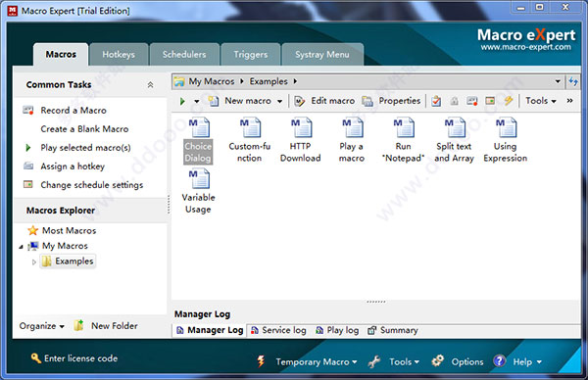588x380 pixels.
Task: Click the record macro toolbar icon
Action: tap(472, 101)
